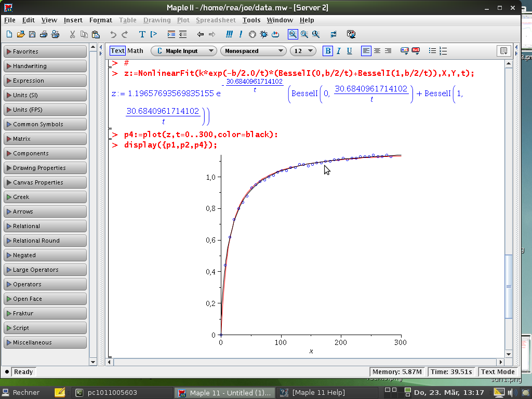The width and height of the screenshot is (532, 399).
Task: Click the toggle Tab key icon
Action: tap(334, 34)
